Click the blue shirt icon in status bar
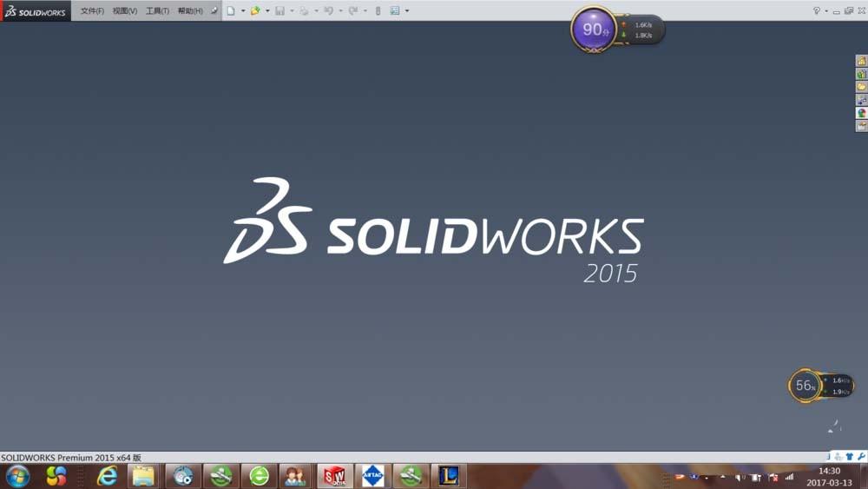The image size is (868, 489). [850, 456]
